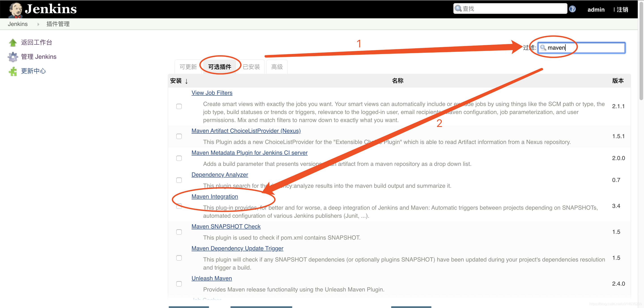Open the Maven SNAPSHOT Check link
644x308 pixels.
coord(226,227)
